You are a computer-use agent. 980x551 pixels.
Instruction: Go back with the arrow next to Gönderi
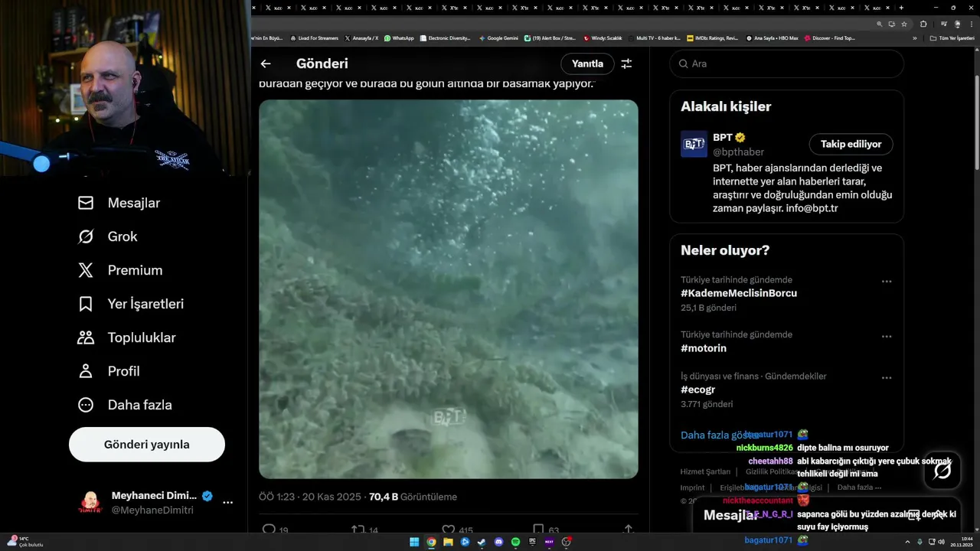point(266,64)
